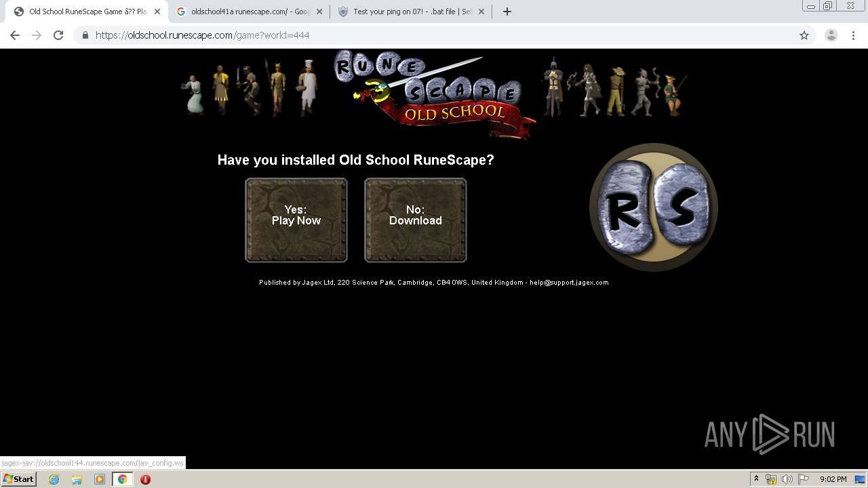
Task: Go back to the previous page
Action: click(15, 35)
